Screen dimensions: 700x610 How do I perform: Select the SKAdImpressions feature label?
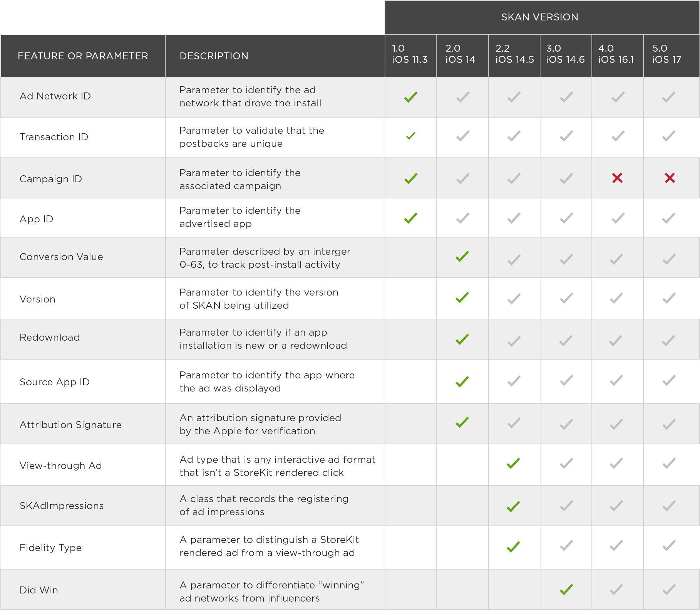pos(62,506)
